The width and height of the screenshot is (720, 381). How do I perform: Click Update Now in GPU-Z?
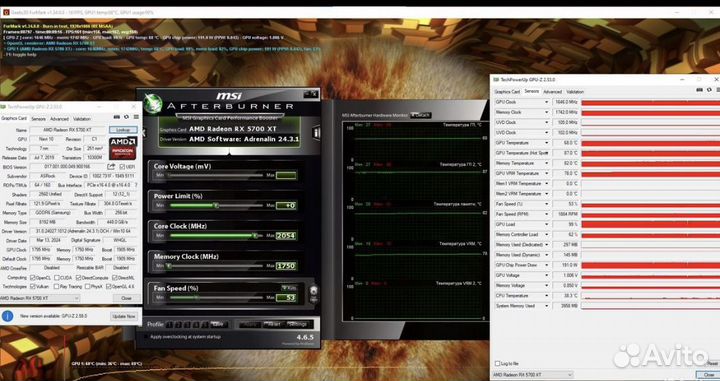tap(124, 316)
